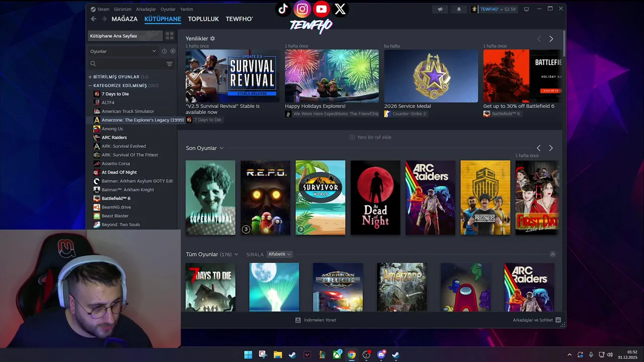Screen dimensions: 644x362
Task: Click next arrow in Yenilikler shelf
Action: coord(551,39)
